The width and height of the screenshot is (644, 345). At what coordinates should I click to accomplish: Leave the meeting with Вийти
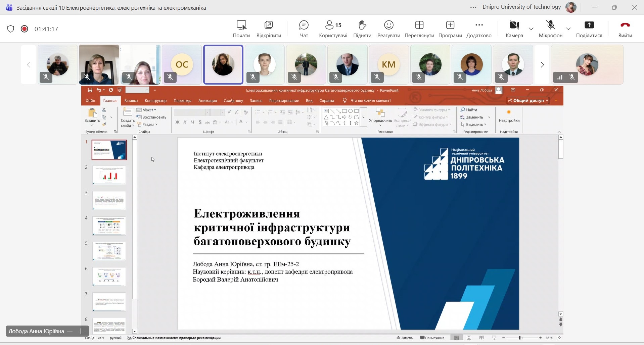625,29
